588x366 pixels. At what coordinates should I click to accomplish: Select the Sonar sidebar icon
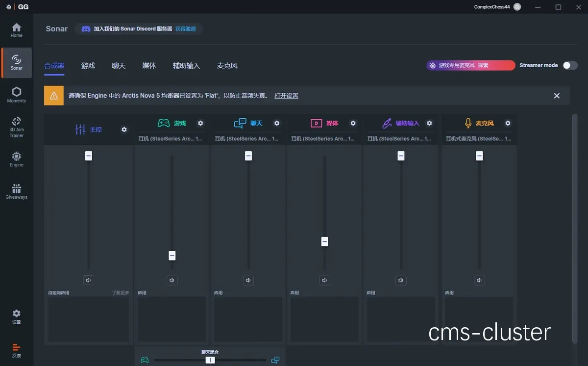[x=17, y=62]
